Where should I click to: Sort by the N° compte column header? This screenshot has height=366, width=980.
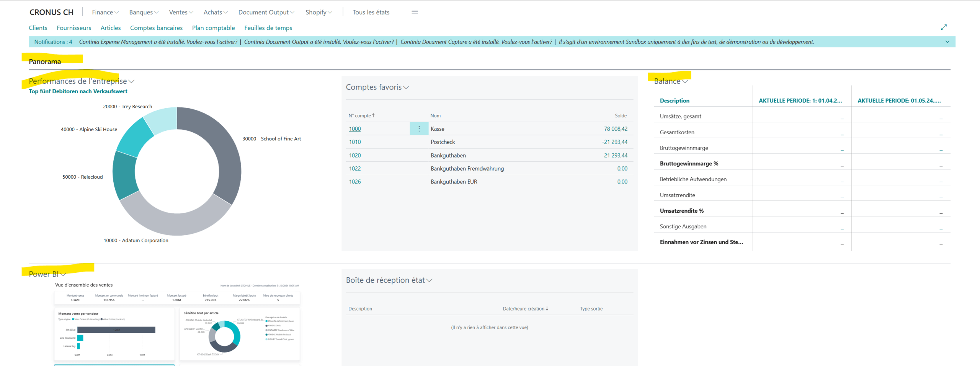[x=361, y=115]
